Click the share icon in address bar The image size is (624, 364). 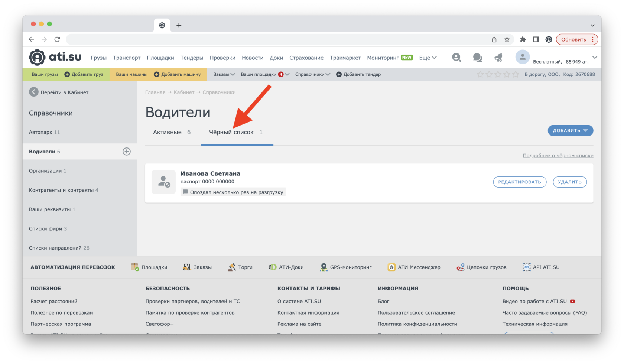click(x=494, y=39)
